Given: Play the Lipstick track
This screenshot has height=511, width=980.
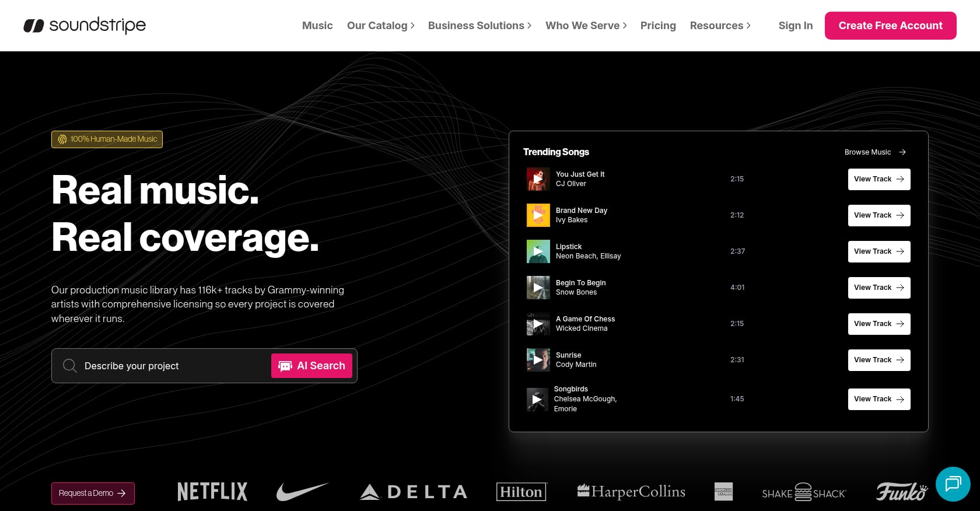Looking at the screenshot, I should (538, 251).
